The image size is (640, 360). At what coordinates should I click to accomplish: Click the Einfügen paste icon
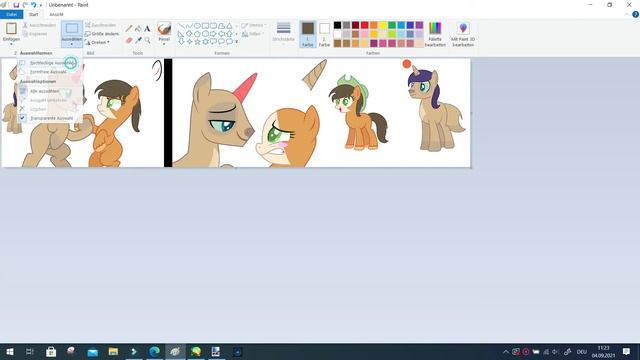[x=11, y=28]
